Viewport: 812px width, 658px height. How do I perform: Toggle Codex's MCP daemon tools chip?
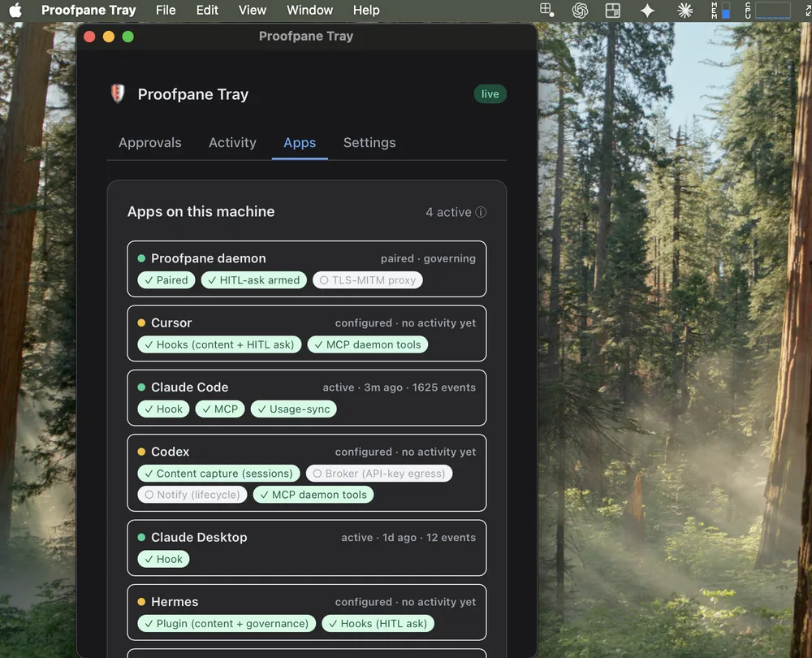point(313,494)
